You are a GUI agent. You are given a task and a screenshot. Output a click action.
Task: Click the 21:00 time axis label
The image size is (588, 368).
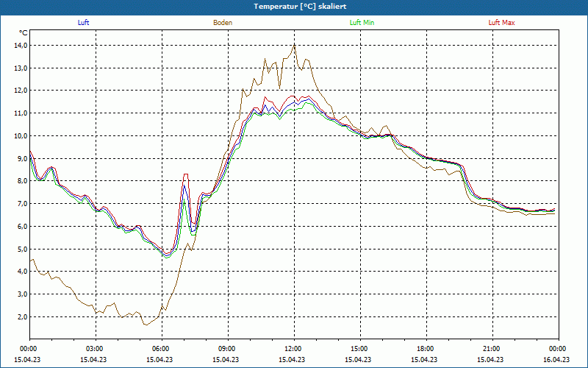491,349
